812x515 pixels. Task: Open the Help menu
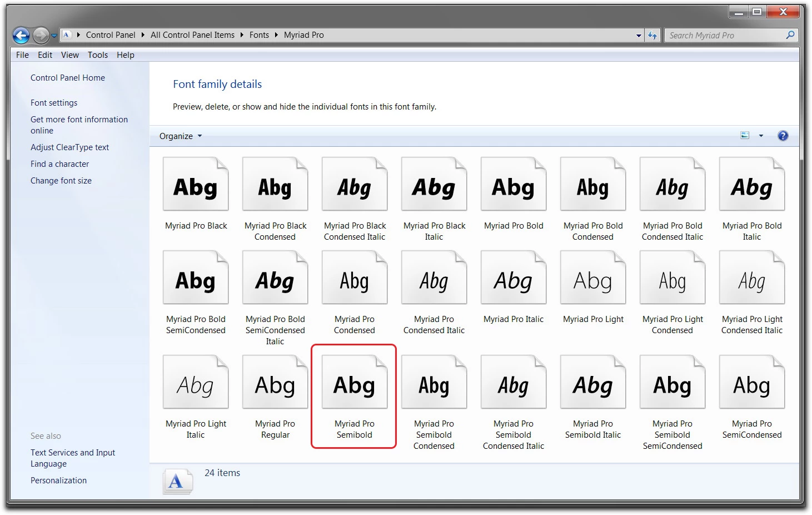(x=126, y=55)
